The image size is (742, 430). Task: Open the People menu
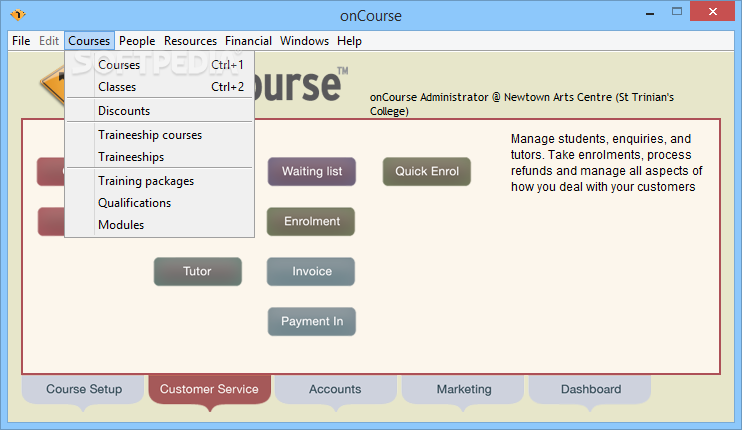point(137,41)
